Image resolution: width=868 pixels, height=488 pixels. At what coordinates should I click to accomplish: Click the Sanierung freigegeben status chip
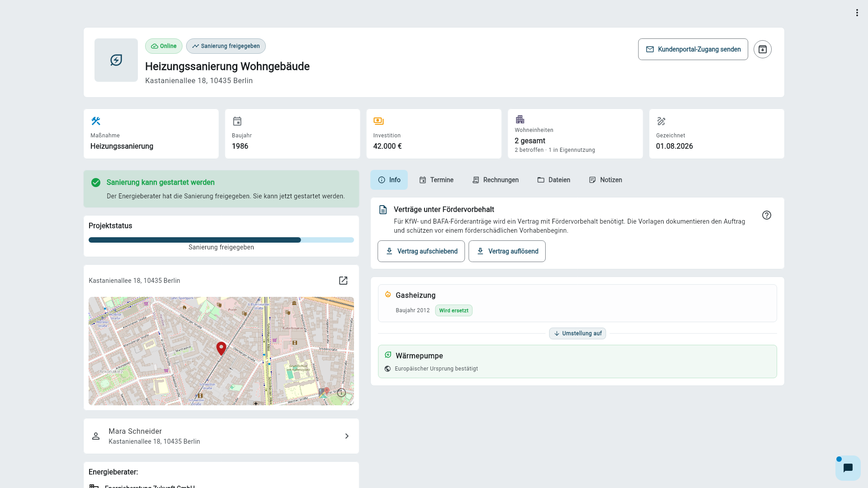[226, 46]
